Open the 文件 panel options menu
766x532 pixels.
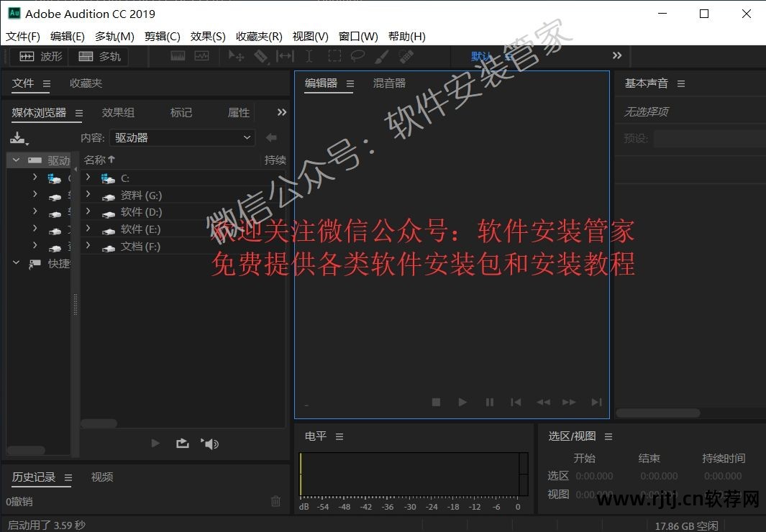click(47, 83)
